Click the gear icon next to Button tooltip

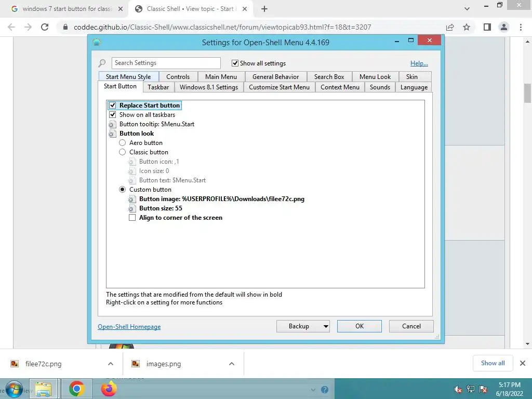click(112, 124)
